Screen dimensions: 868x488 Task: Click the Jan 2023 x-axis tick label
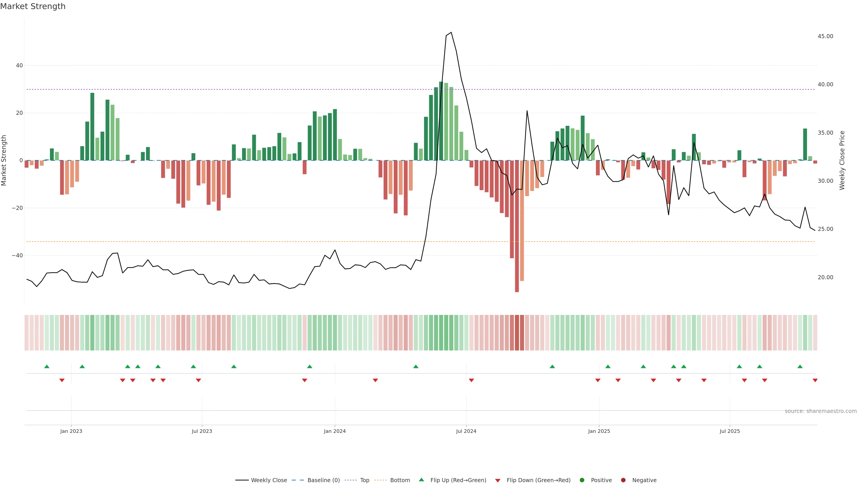(71, 431)
